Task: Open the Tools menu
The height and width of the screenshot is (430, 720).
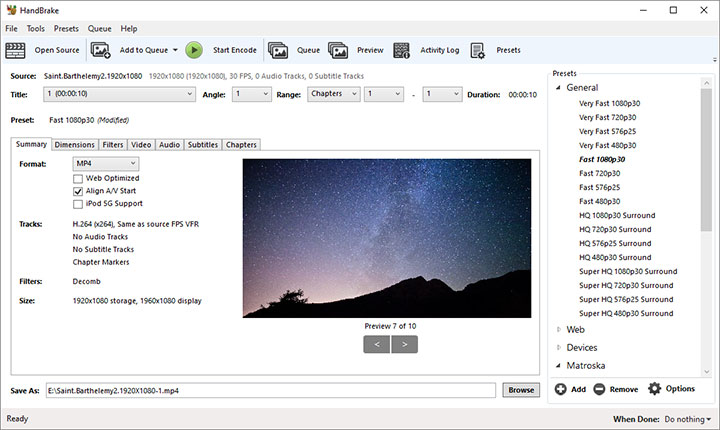Action: 35,28
